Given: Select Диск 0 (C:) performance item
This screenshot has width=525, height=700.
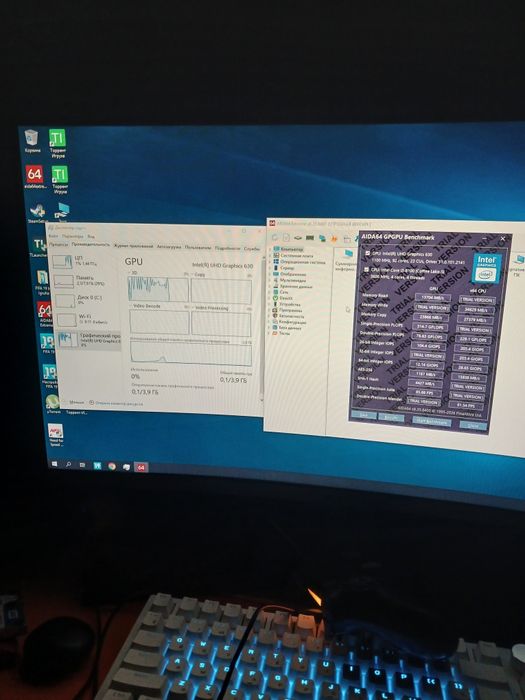Looking at the screenshot, I should click(86, 300).
